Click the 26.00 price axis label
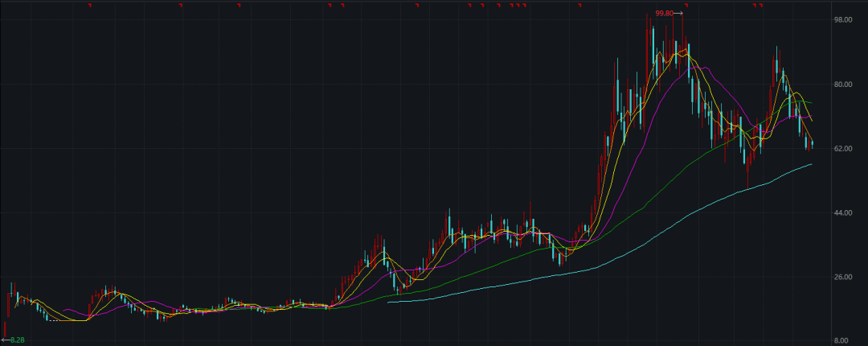This screenshot has height=346, width=868. coord(842,278)
